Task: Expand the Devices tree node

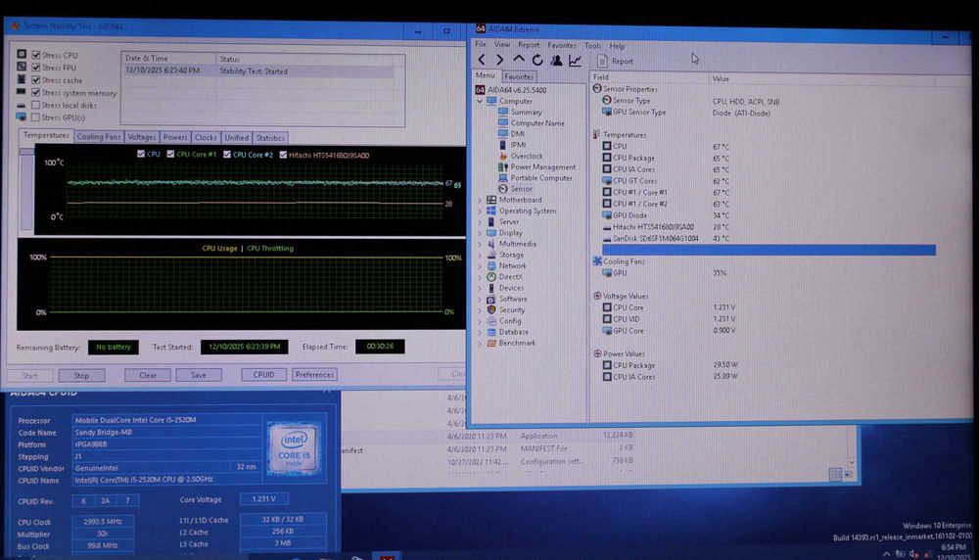Action: tap(480, 288)
